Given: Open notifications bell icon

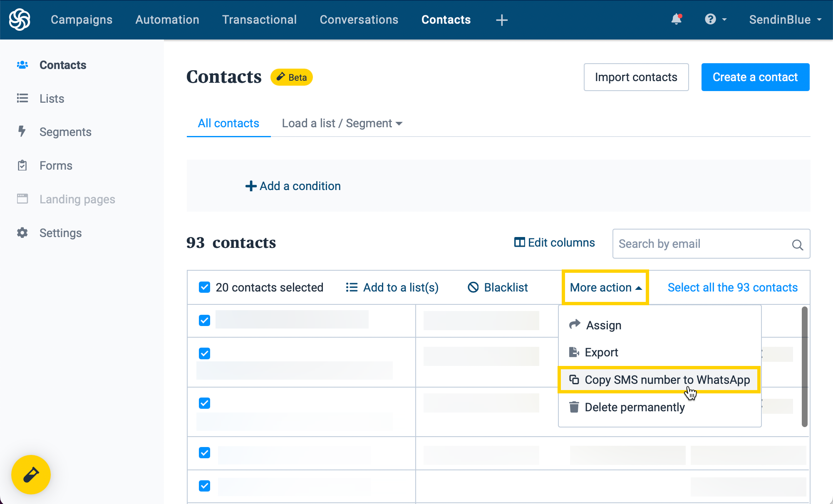Looking at the screenshot, I should 677,20.
